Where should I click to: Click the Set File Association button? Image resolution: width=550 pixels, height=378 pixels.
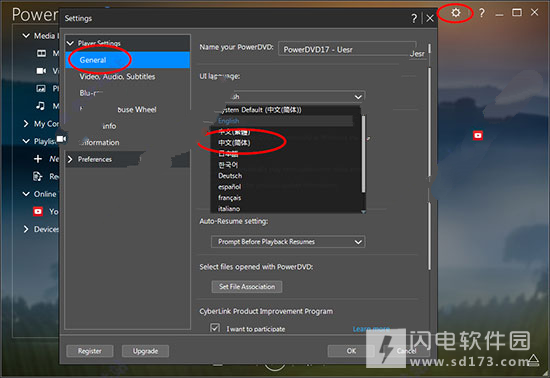(x=247, y=286)
